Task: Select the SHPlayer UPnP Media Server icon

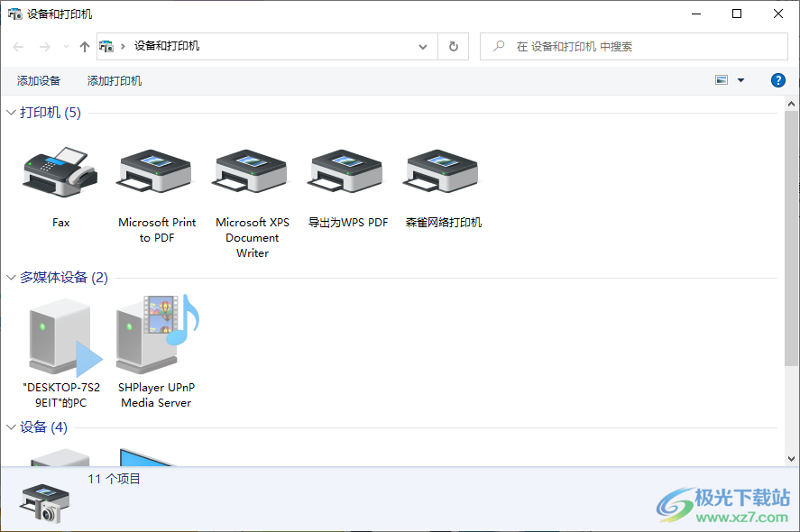Action: point(154,338)
